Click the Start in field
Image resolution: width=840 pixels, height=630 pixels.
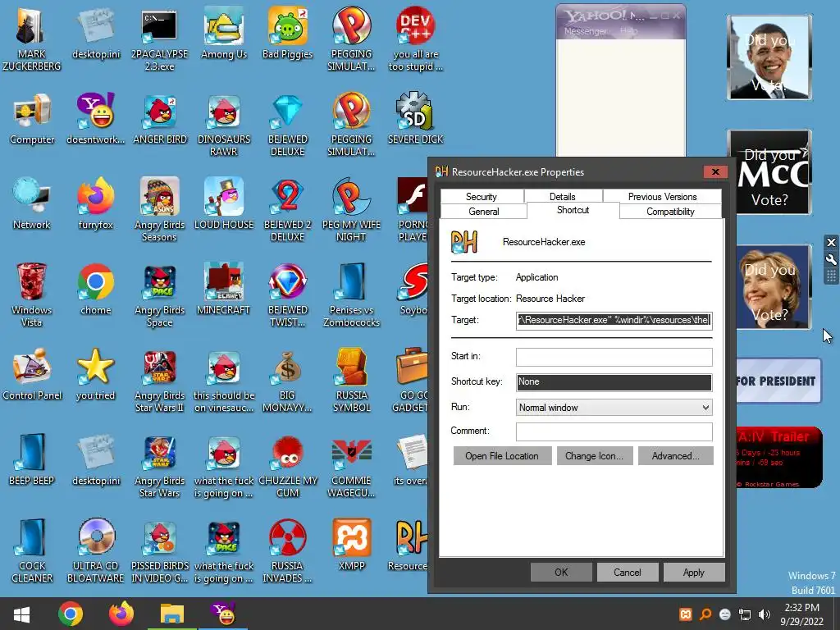[x=614, y=357]
